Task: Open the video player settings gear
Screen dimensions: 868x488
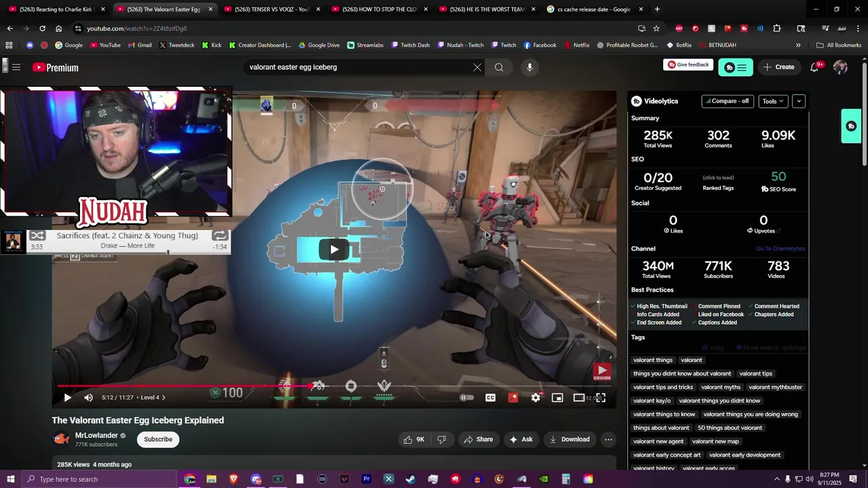Action: coord(536,398)
